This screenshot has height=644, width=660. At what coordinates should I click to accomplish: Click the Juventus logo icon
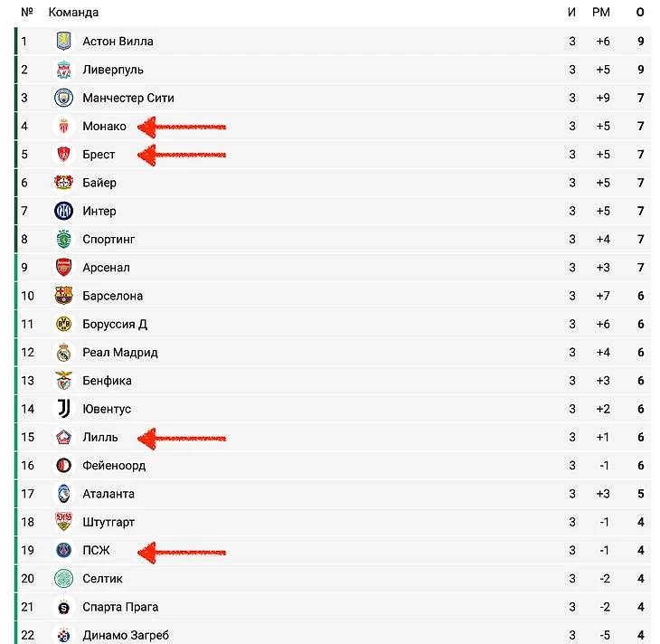[63, 409]
